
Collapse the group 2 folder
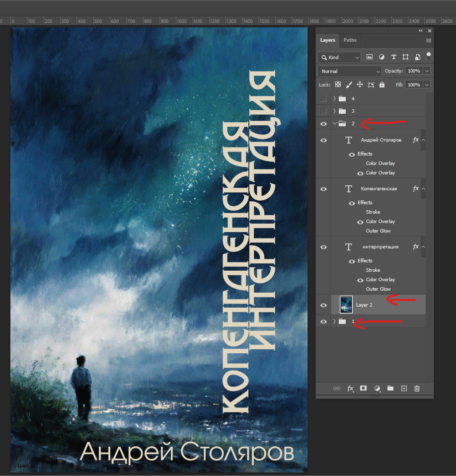pyautogui.click(x=334, y=123)
